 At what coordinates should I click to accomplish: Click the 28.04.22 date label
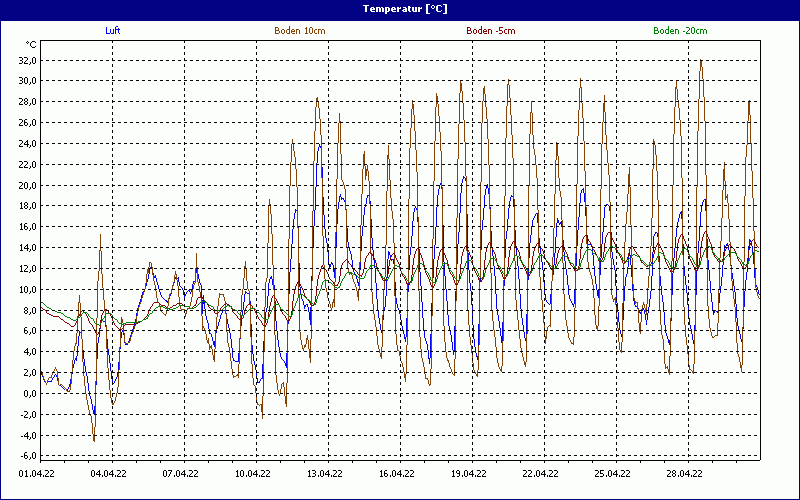[685, 475]
